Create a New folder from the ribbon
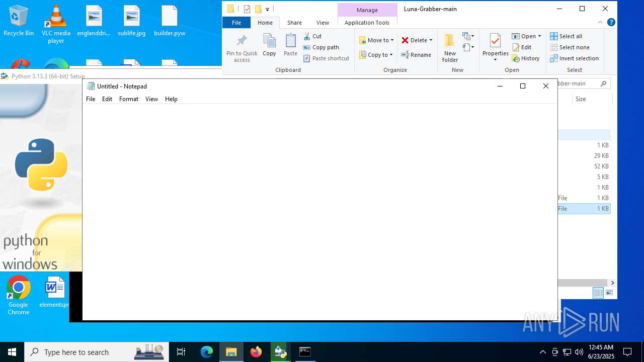The height and width of the screenshot is (362, 644). [450, 48]
